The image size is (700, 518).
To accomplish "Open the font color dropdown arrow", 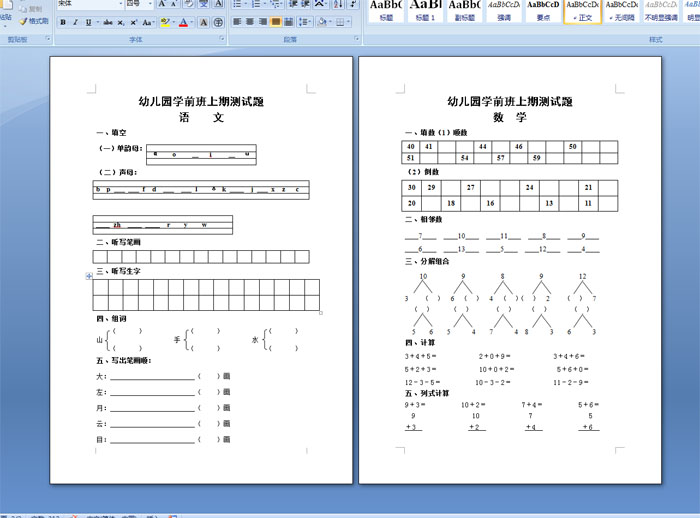I will pyautogui.click(x=192, y=22).
